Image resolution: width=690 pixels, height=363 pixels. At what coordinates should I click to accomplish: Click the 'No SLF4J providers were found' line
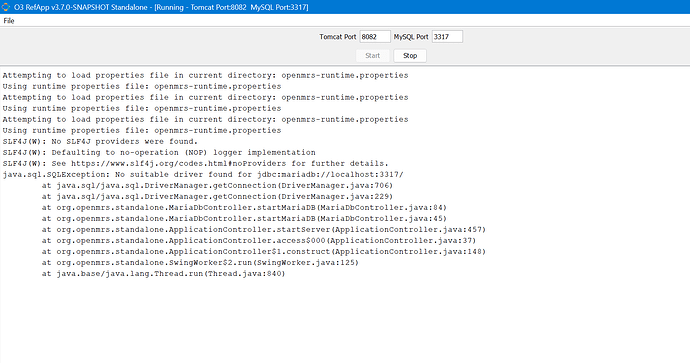[100, 141]
